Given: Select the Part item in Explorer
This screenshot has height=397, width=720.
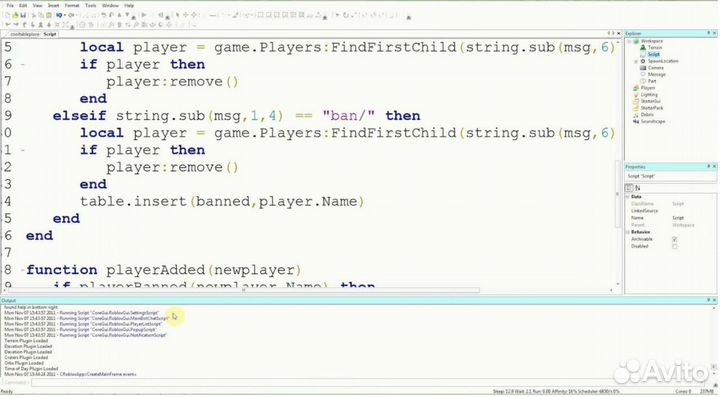Looking at the screenshot, I should [x=652, y=81].
